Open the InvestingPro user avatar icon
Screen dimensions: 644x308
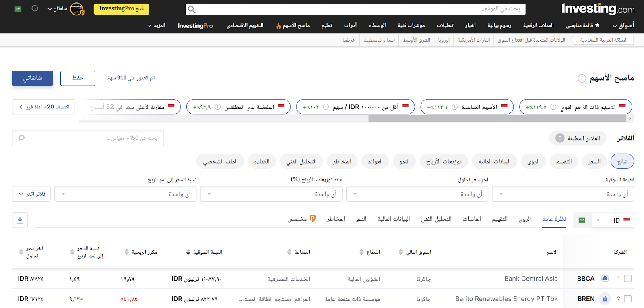click(77, 9)
